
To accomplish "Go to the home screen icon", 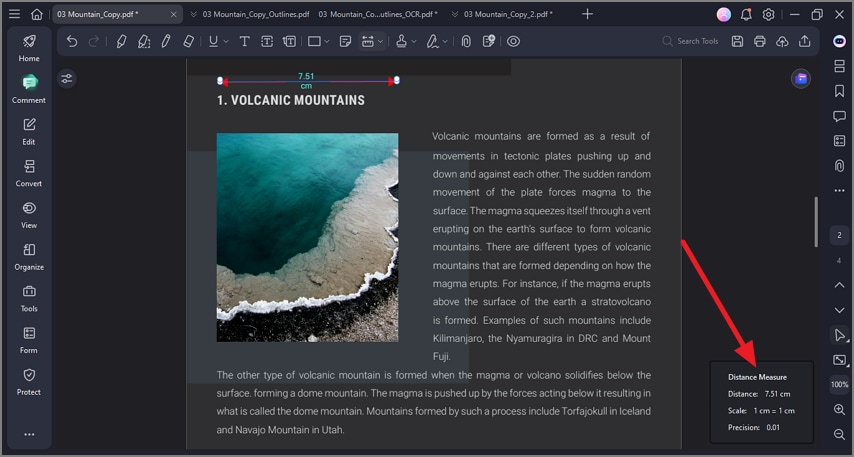I will click(x=36, y=14).
